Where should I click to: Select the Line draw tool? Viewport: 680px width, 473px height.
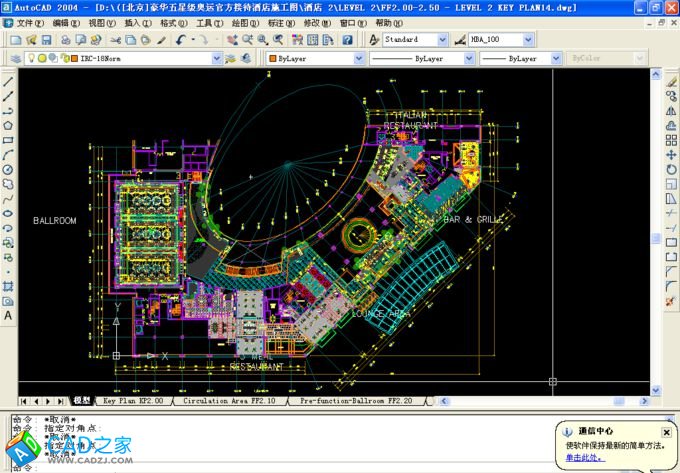pyautogui.click(x=8, y=81)
